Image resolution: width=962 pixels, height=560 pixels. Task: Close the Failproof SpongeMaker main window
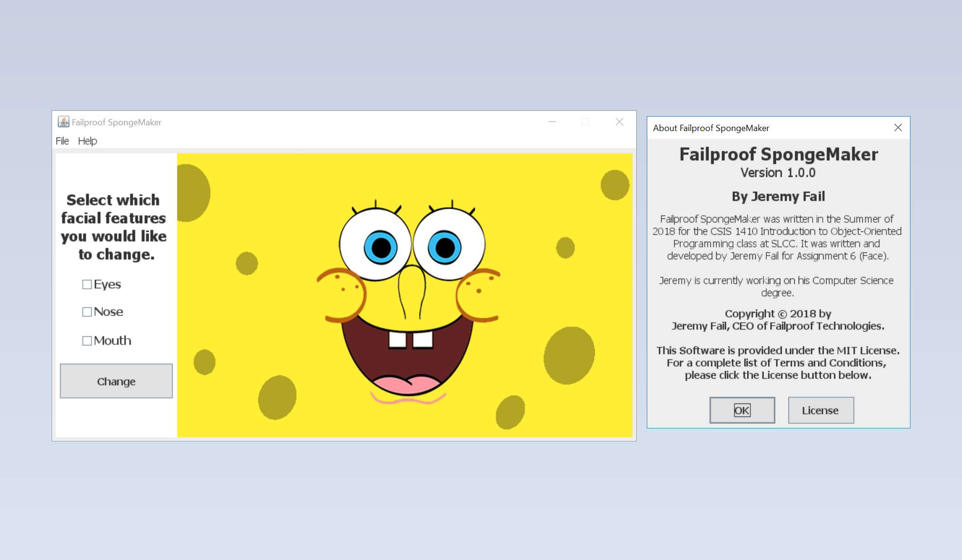click(x=619, y=122)
